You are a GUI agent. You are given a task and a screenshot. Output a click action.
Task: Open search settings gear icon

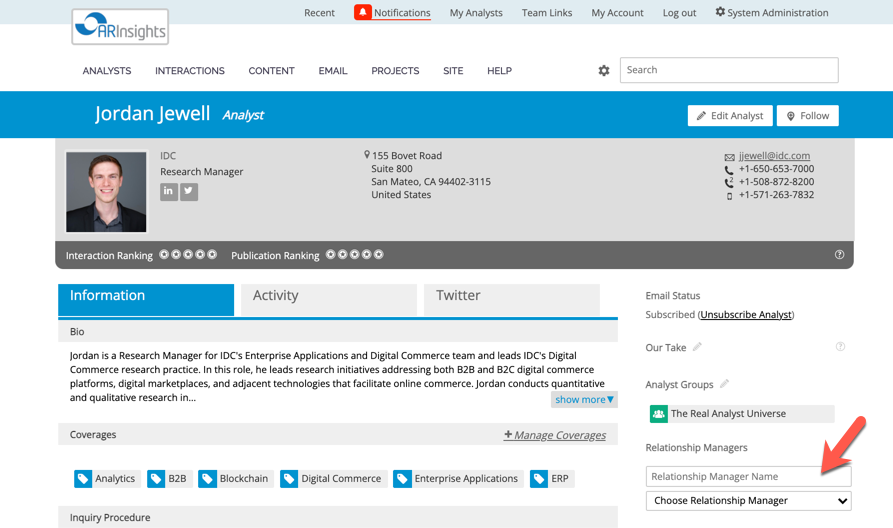click(x=604, y=71)
